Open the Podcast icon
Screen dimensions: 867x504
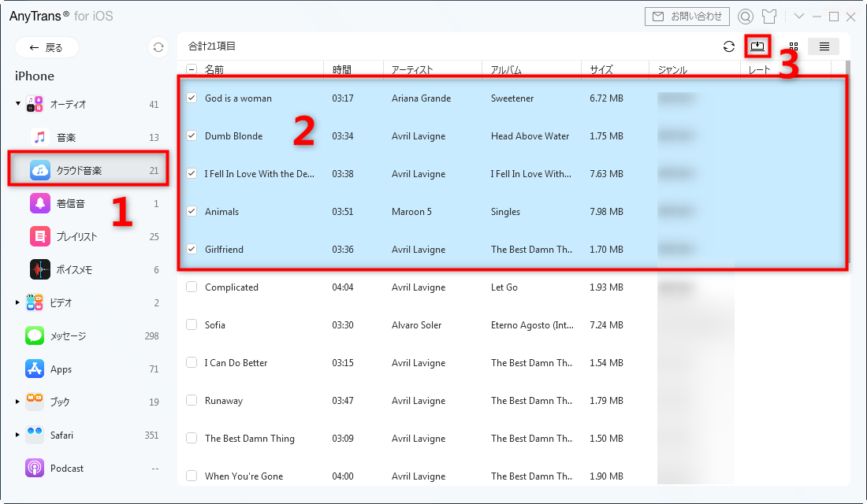point(34,468)
